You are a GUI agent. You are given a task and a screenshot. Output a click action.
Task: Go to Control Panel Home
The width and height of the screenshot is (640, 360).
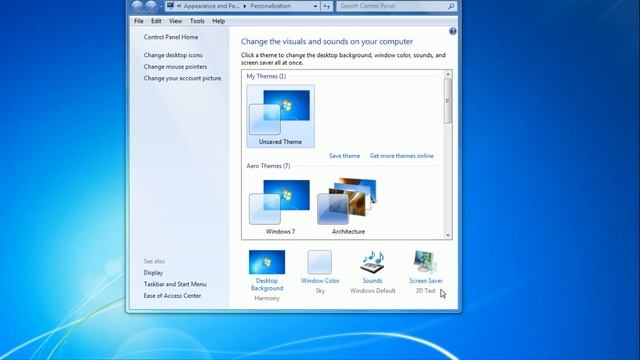171,37
